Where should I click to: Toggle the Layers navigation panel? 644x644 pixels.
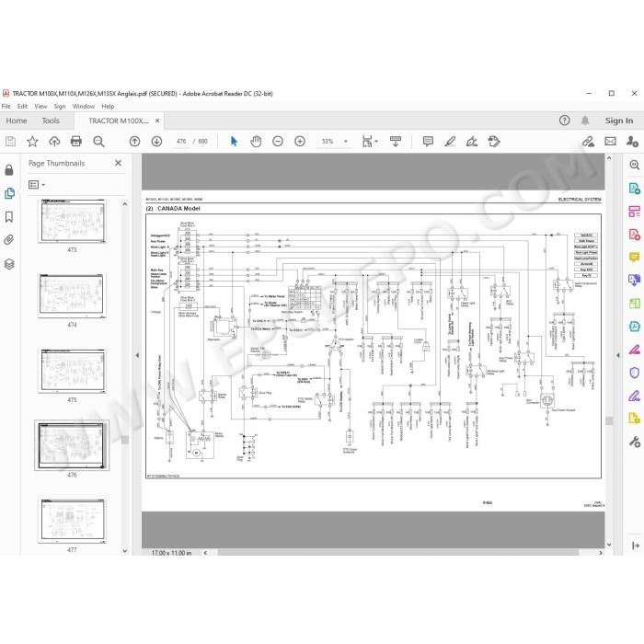pos(9,264)
